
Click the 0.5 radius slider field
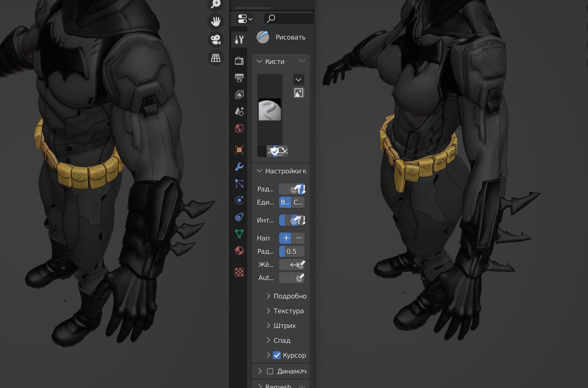coord(292,251)
